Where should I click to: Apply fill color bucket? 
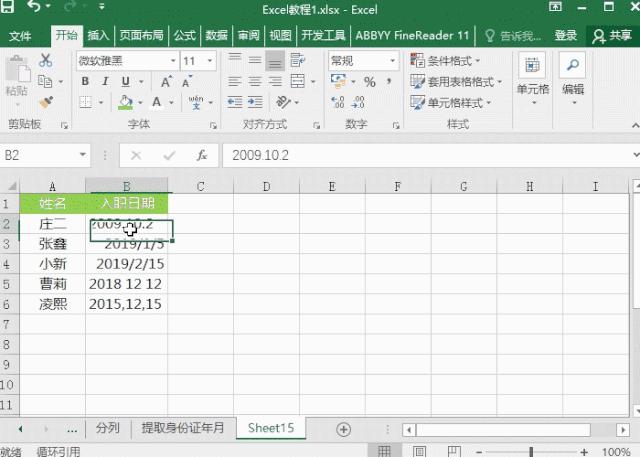tap(125, 102)
